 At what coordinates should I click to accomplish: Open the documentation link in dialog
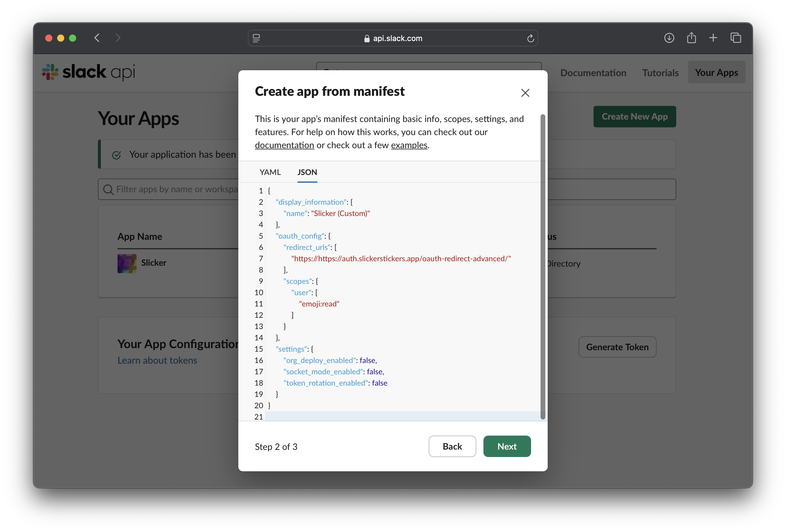[284, 145]
